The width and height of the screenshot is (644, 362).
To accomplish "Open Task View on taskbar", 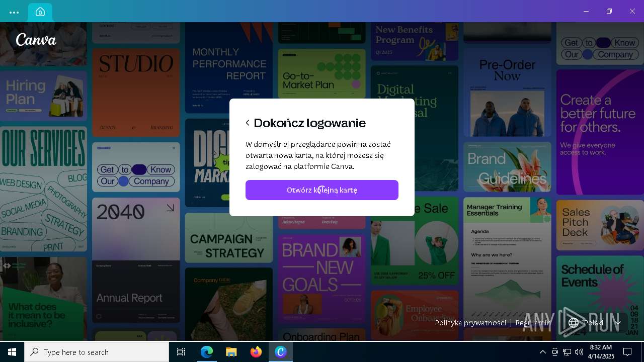I will point(181,352).
